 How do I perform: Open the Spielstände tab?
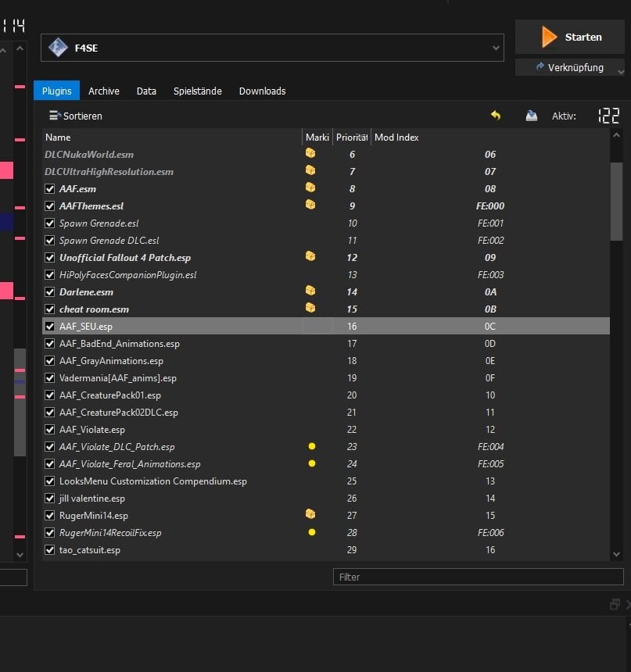click(198, 91)
